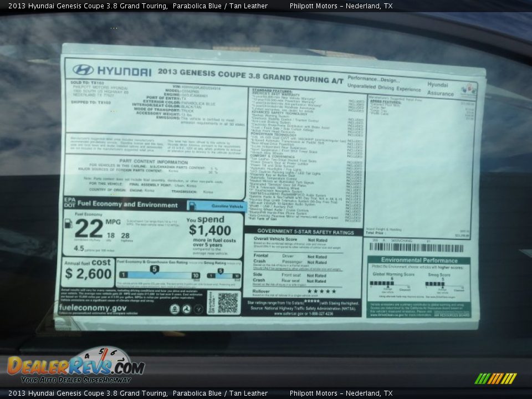The height and width of the screenshot is (399, 532).
Task: Click the 'HYUNDAI' wordmark on the sticker
Action: click(124, 71)
